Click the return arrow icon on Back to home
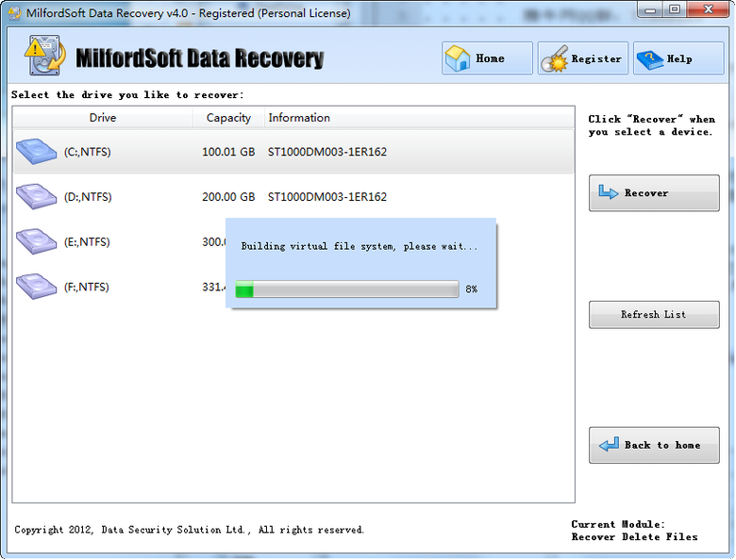The height and width of the screenshot is (560, 736). coord(609,444)
